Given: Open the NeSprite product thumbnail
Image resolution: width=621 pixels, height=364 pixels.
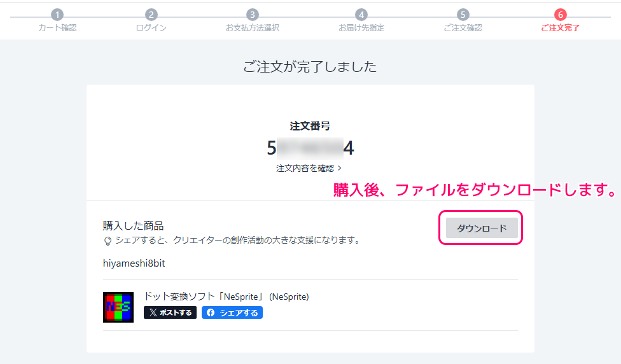Looking at the screenshot, I should (118, 307).
